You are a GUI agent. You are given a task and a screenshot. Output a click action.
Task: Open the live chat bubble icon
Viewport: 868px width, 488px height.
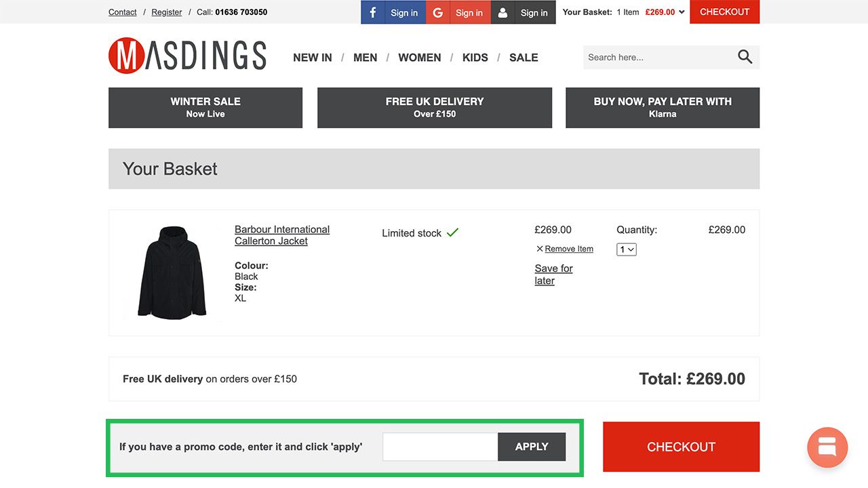[x=827, y=447]
